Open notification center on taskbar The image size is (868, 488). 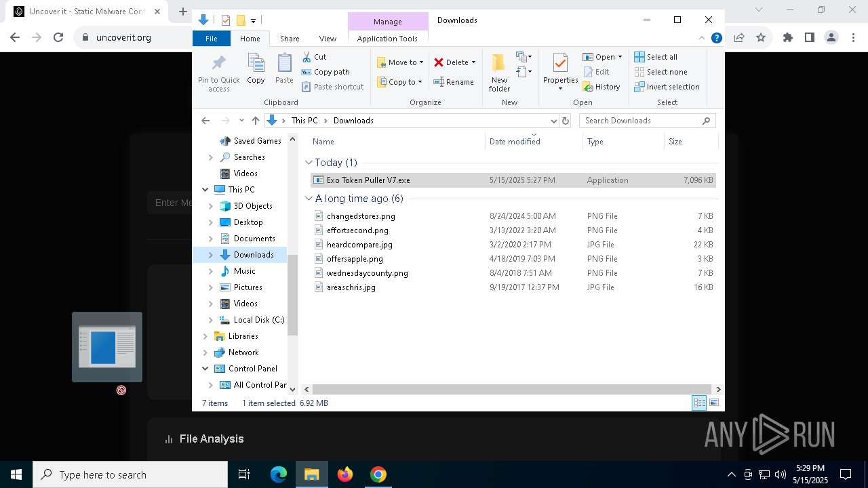(846, 474)
